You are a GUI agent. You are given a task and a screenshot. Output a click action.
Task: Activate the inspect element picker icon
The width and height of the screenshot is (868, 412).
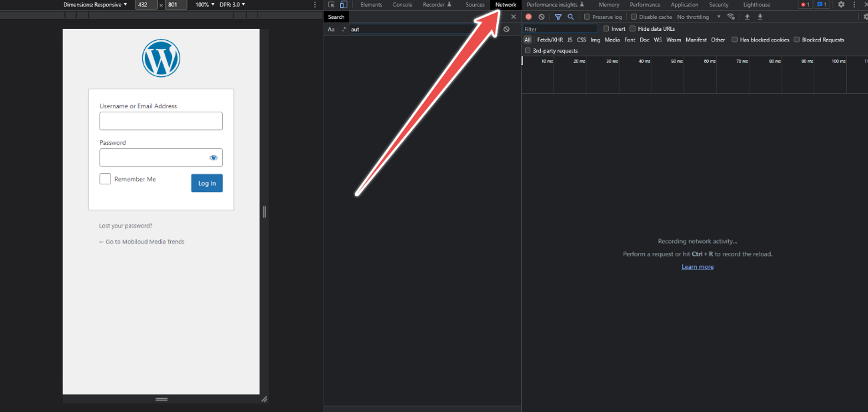click(332, 5)
